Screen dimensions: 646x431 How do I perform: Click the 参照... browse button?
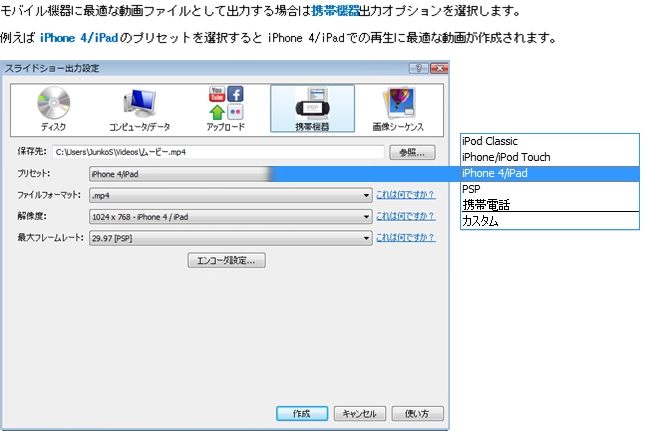point(412,152)
